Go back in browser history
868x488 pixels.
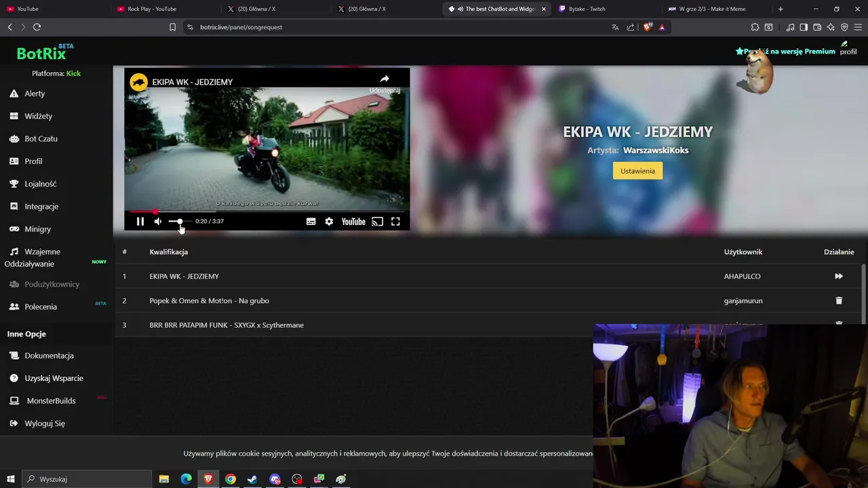tap(9, 27)
